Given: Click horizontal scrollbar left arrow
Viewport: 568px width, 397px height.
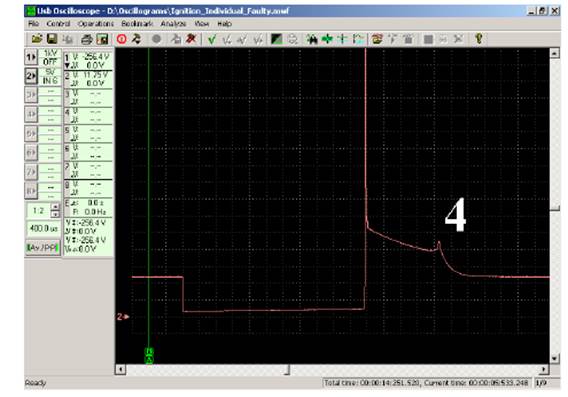Looking at the screenshot, I should click(x=120, y=369).
